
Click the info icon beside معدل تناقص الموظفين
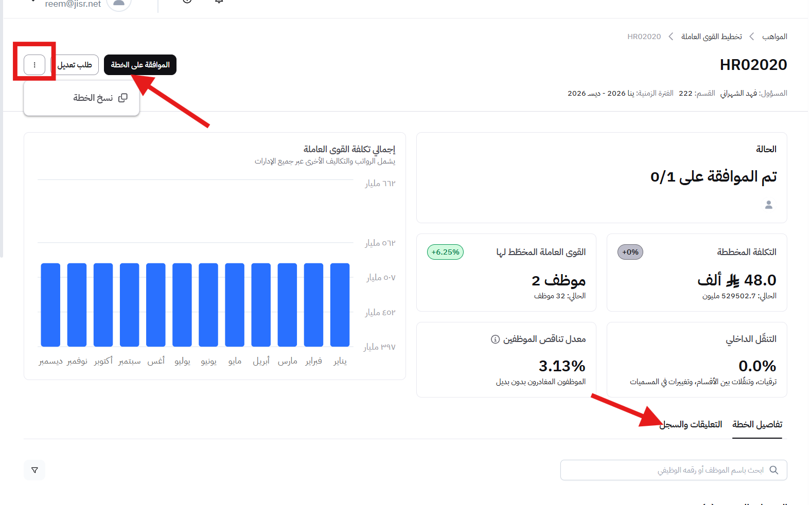[495, 339]
